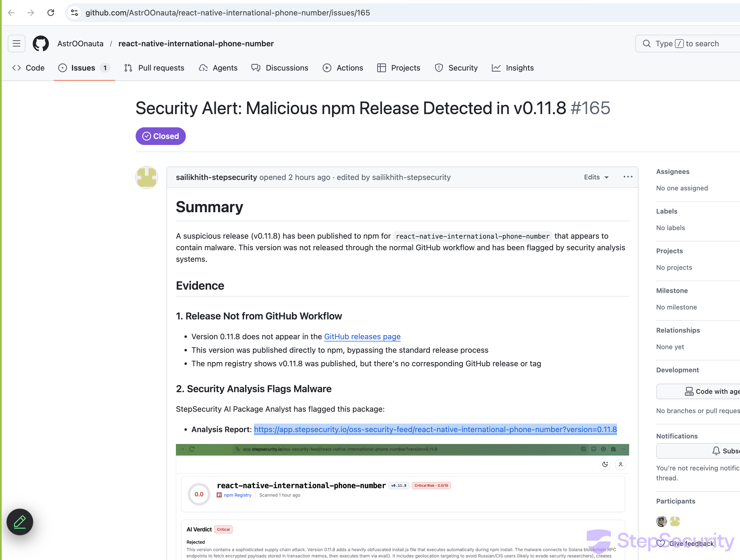This screenshot has width=740, height=560.
Task: Click the site info icon in address bar
Action: click(x=74, y=13)
